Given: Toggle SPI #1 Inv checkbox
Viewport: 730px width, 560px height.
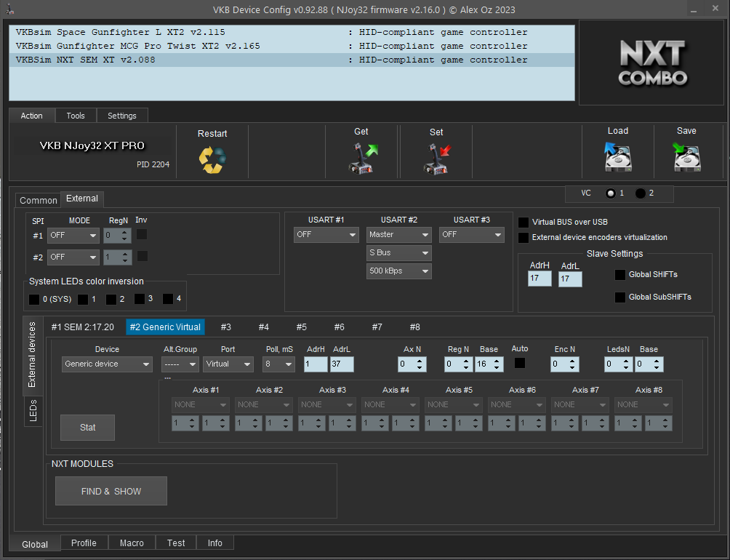Looking at the screenshot, I should 142,234.
